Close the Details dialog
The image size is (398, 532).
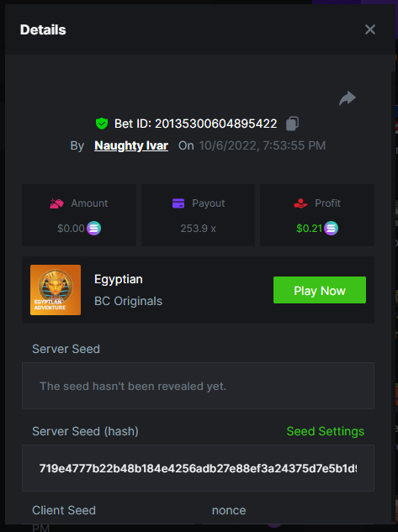(370, 29)
